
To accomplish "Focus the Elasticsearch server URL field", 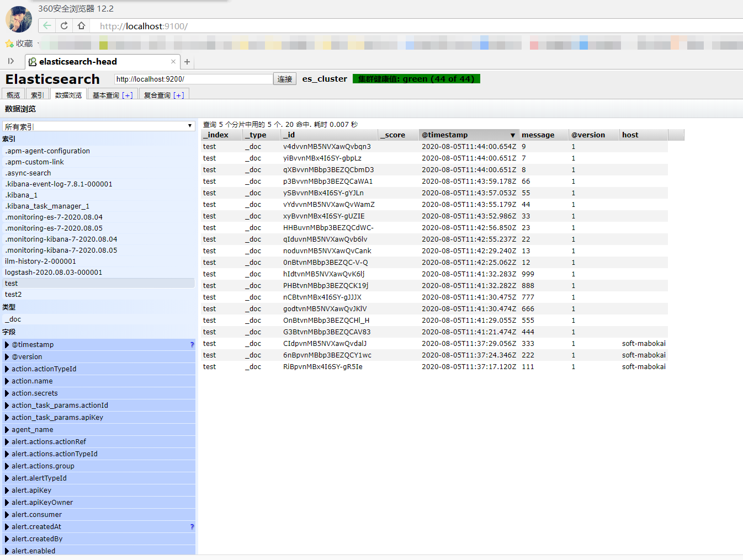I will tap(193, 79).
